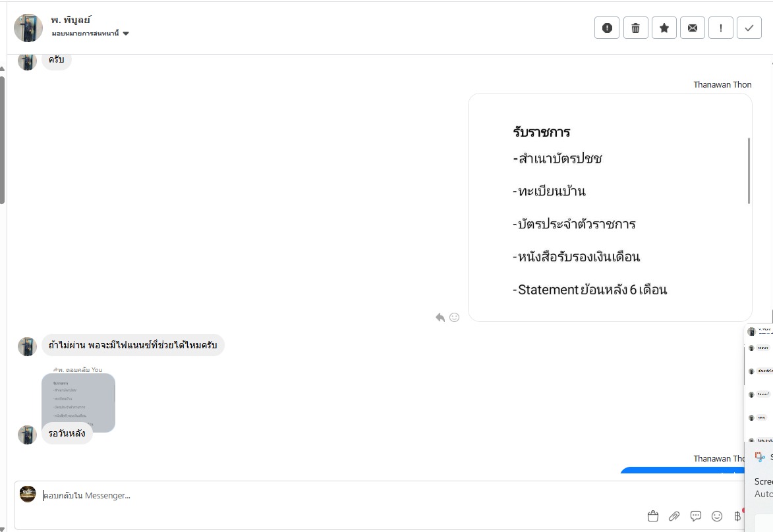Click the Snipping Tool notification icon
The height and width of the screenshot is (532, 773).
tap(760, 457)
